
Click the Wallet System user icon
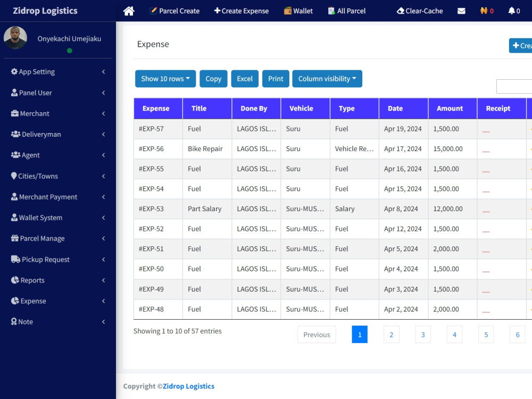pyautogui.click(x=14, y=217)
